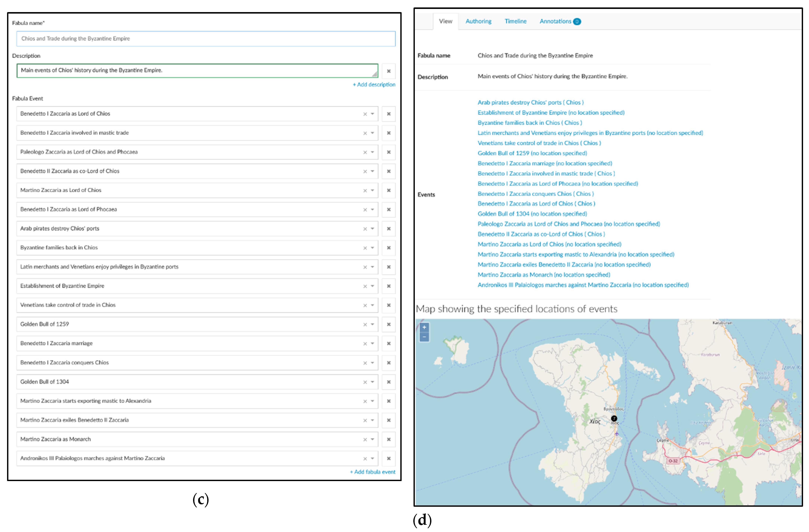Zoom out on the map
The height and width of the screenshot is (532, 809).
(x=424, y=337)
